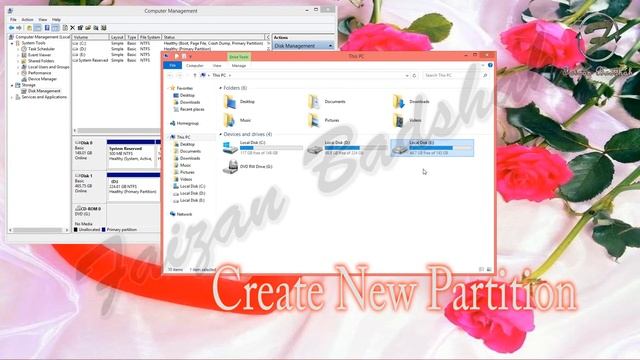Sort by File System column header
This screenshot has width=640, height=360.
point(150,37)
